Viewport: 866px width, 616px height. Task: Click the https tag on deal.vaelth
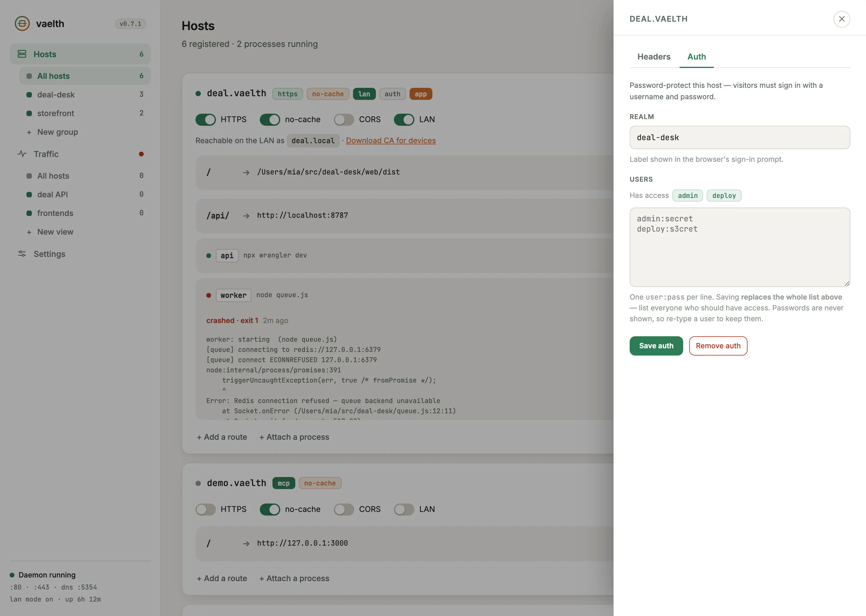click(287, 94)
